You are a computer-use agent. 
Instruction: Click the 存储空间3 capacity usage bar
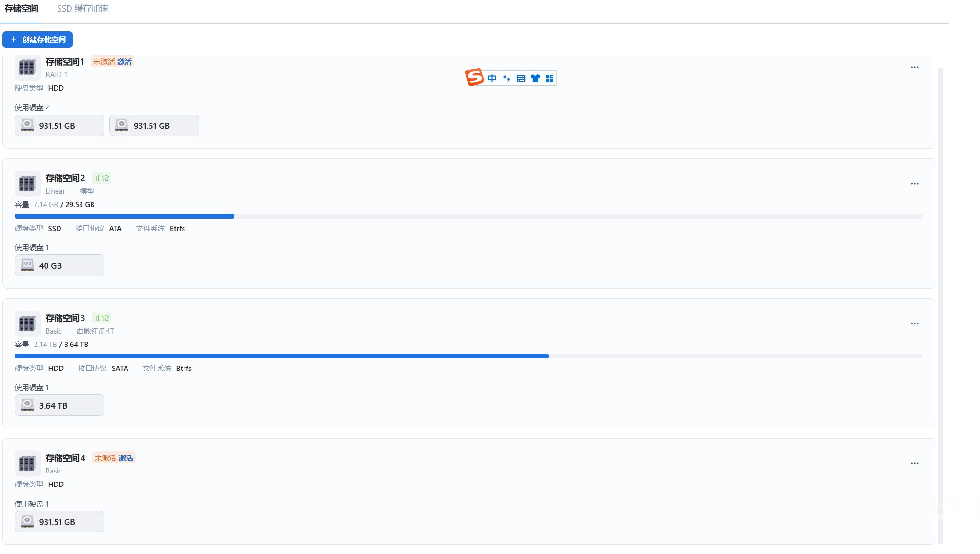(469, 356)
